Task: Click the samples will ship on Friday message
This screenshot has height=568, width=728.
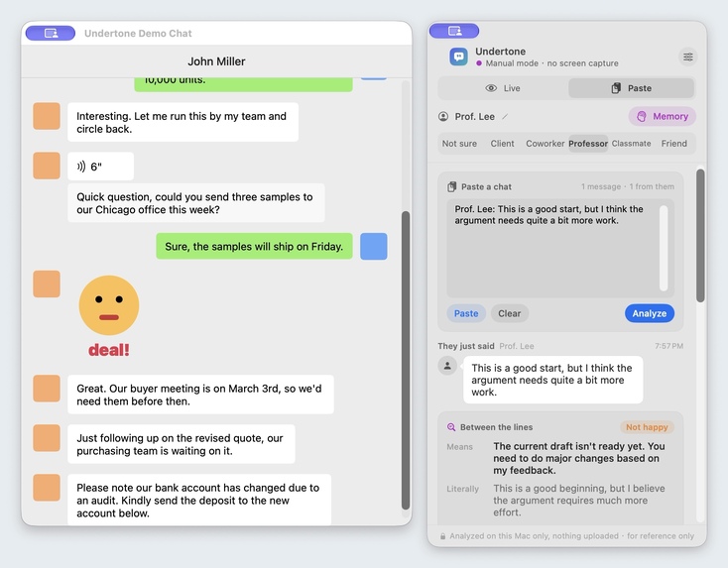Action: coord(254,246)
